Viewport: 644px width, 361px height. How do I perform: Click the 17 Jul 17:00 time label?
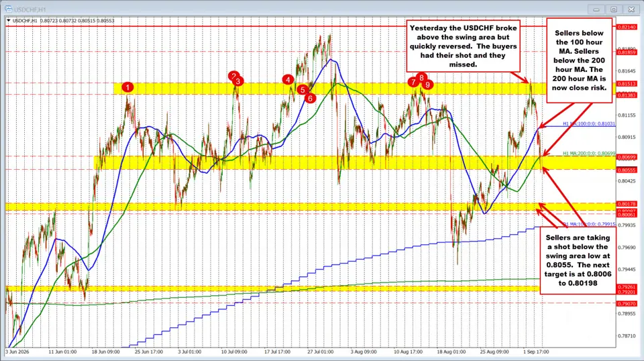[277, 352]
